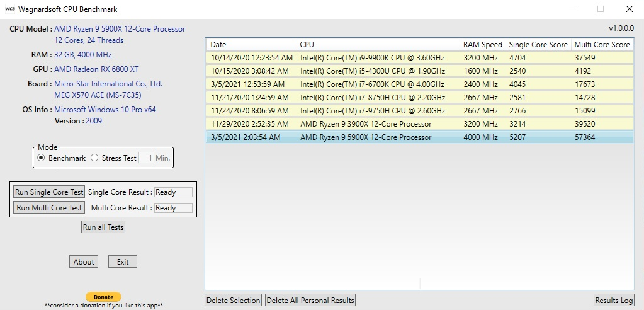
Task: Select the i7-6700K result row
Action: [x=420, y=84]
